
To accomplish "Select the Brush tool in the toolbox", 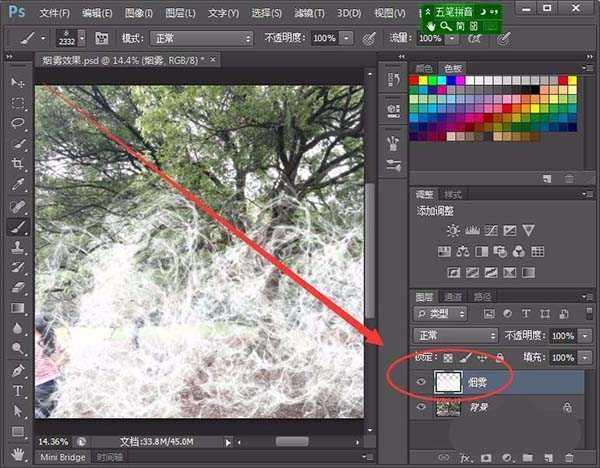I will pyautogui.click(x=18, y=226).
